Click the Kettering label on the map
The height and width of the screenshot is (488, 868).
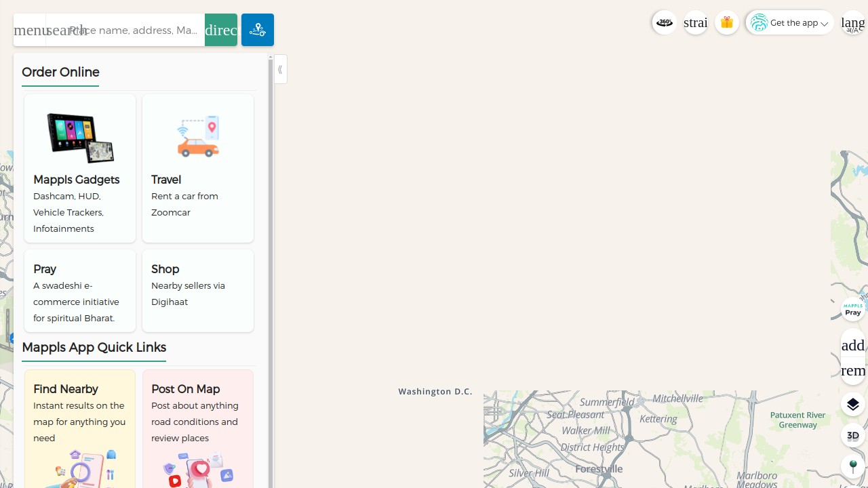pyautogui.click(x=658, y=420)
